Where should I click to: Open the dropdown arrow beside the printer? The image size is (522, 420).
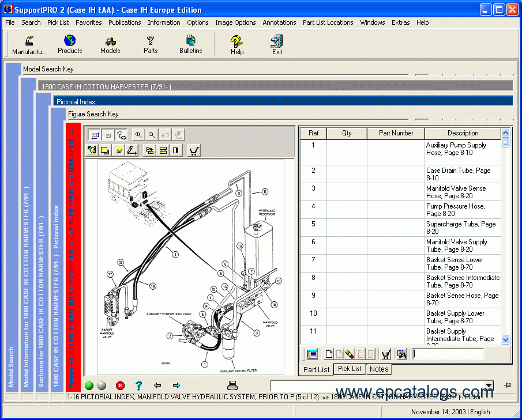pos(489,385)
